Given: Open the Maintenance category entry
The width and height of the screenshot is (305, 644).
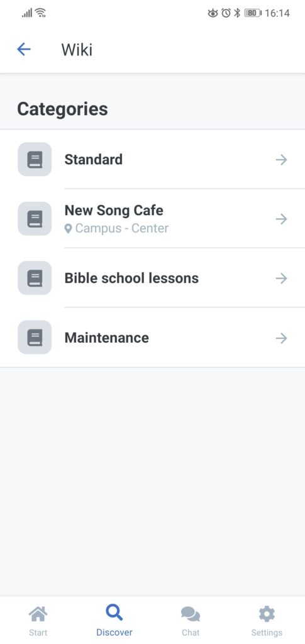Looking at the screenshot, I should 152,338.
